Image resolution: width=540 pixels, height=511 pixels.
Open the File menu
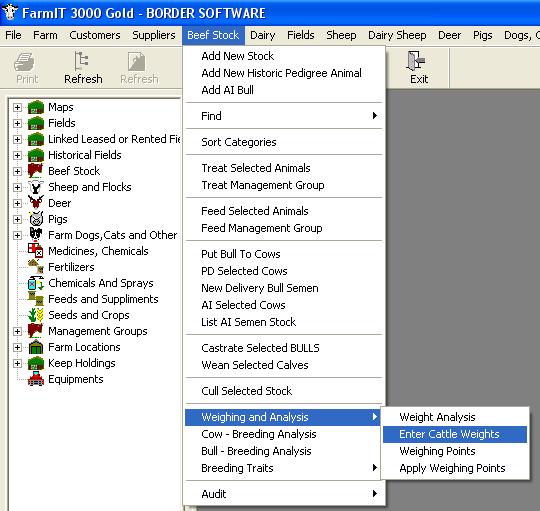[x=13, y=35]
